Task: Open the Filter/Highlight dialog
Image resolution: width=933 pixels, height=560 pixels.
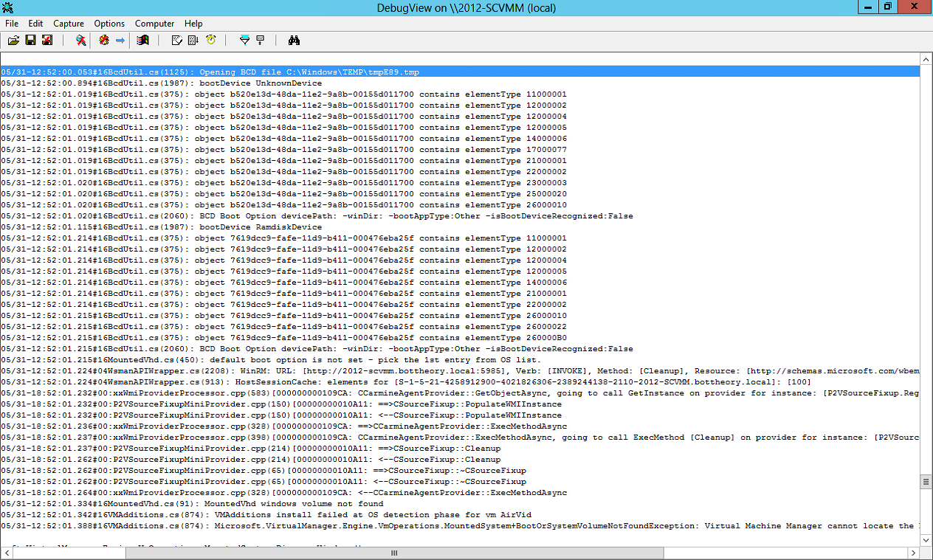Action: [x=244, y=40]
